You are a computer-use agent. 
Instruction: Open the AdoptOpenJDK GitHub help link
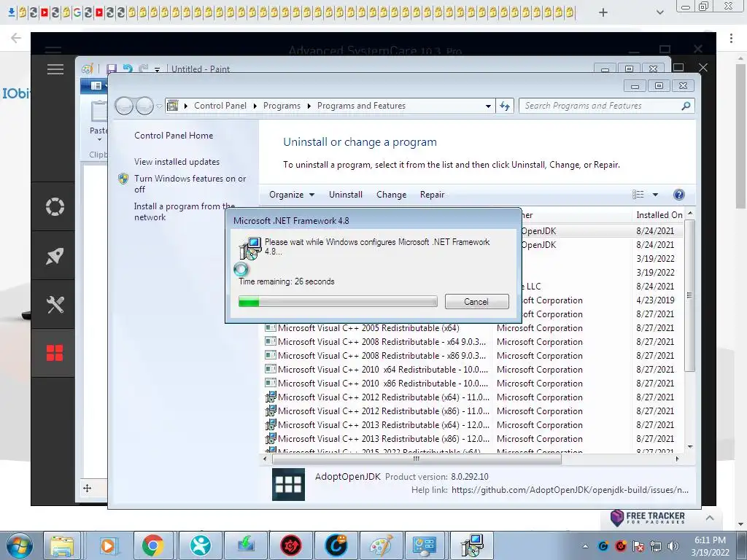point(570,490)
